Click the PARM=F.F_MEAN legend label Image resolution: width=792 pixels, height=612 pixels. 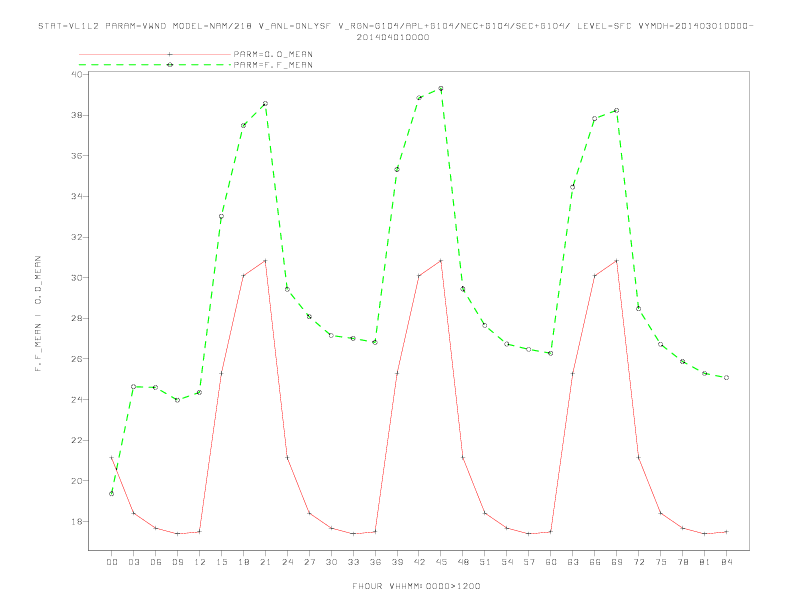pos(273,65)
